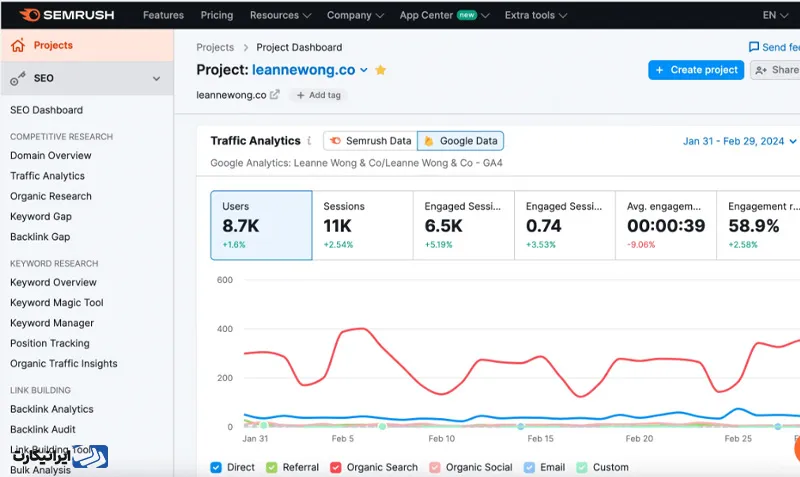Screen dimensions: 800x477
Task: Open Organic Traffic Insights in sidebar
Action: [x=64, y=364]
